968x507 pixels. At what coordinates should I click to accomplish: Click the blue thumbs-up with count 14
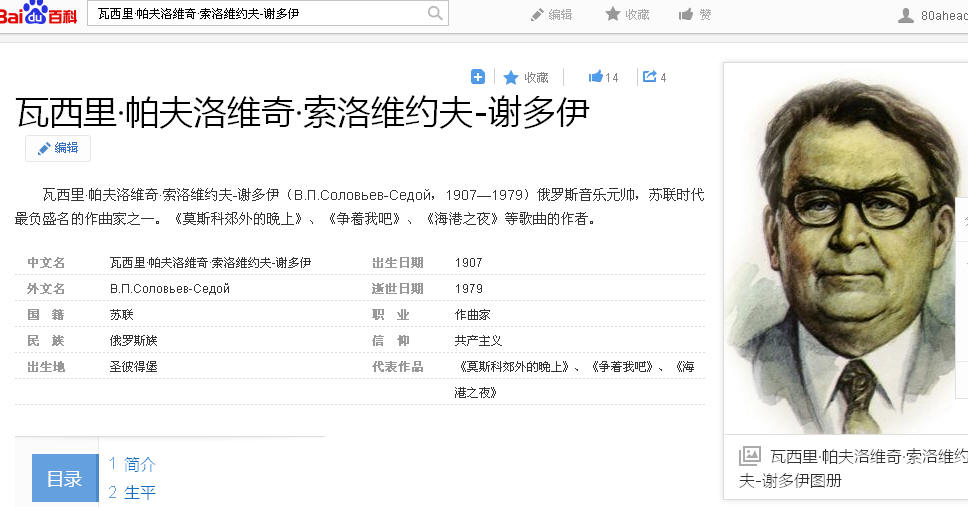click(603, 77)
